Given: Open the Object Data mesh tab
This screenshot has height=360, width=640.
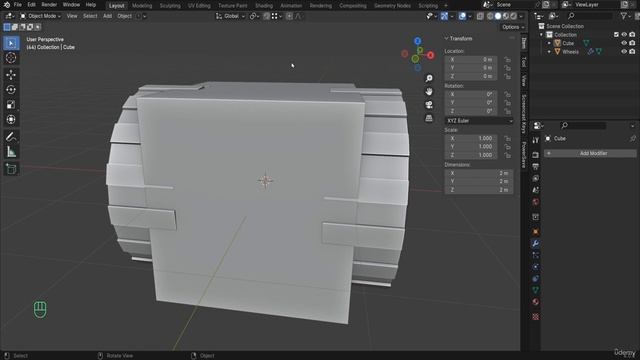Looking at the screenshot, I should [536, 290].
